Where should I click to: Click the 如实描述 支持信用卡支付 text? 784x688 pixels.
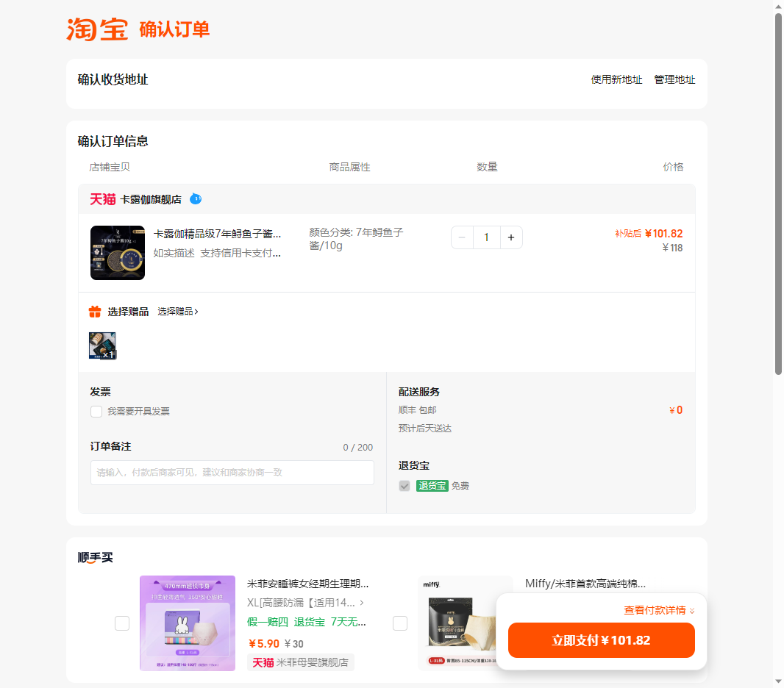217,254
